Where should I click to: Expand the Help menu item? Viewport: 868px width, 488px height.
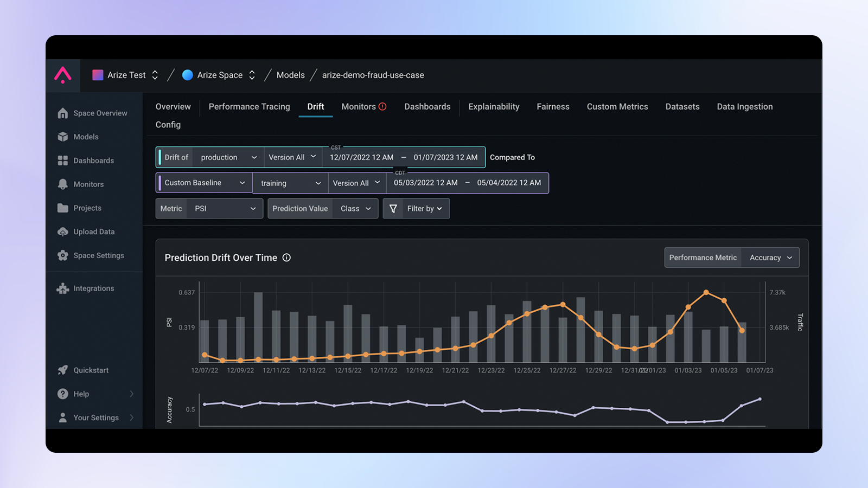[95, 394]
